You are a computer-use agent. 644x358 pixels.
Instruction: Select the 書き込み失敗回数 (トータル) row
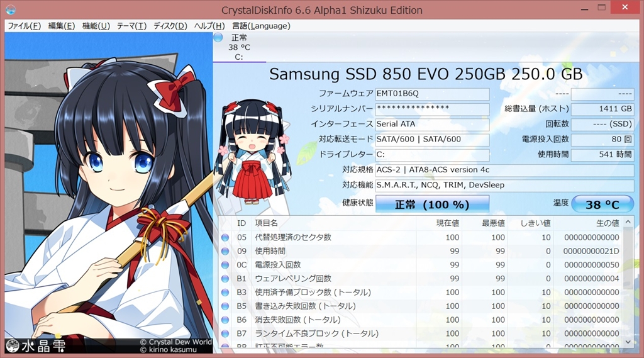[421, 306]
